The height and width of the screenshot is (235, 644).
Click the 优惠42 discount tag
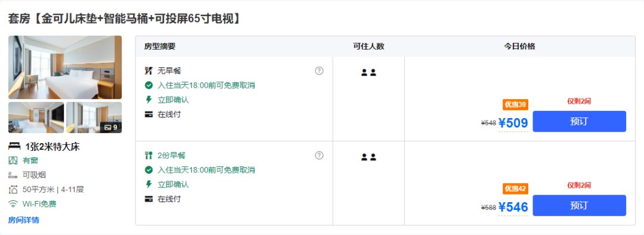(x=515, y=188)
